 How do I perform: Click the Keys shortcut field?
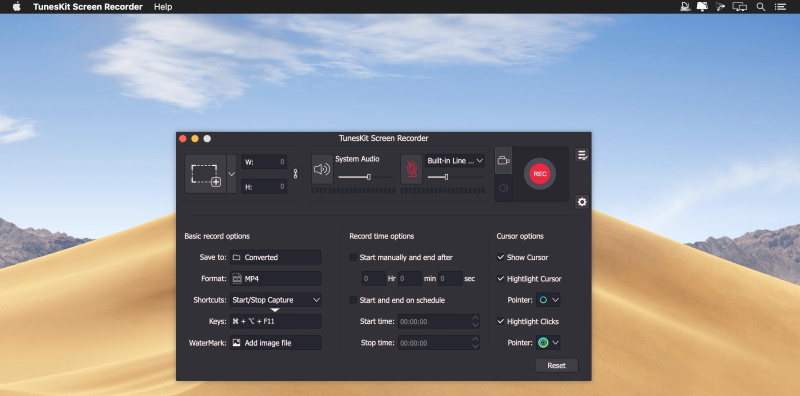coord(276,321)
